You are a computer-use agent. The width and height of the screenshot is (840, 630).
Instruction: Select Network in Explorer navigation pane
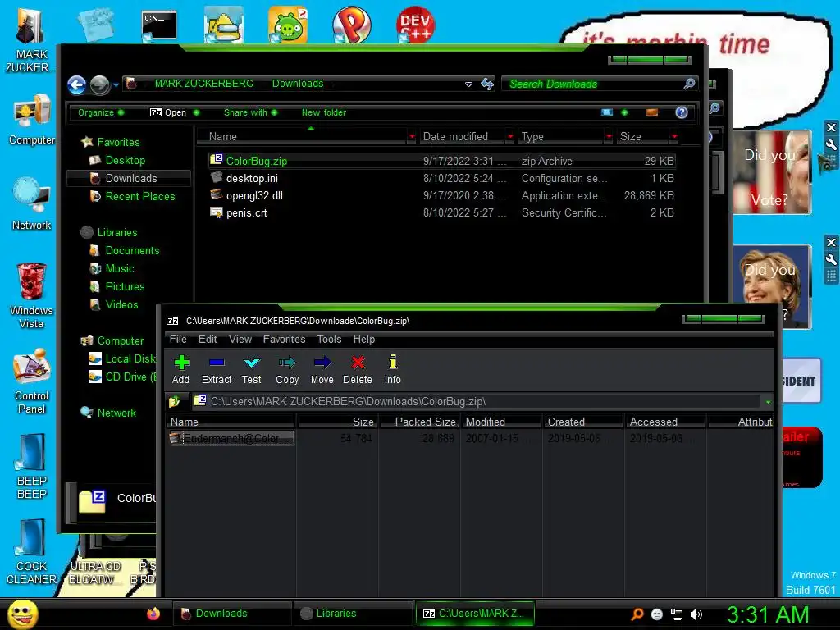pos(116,413)
